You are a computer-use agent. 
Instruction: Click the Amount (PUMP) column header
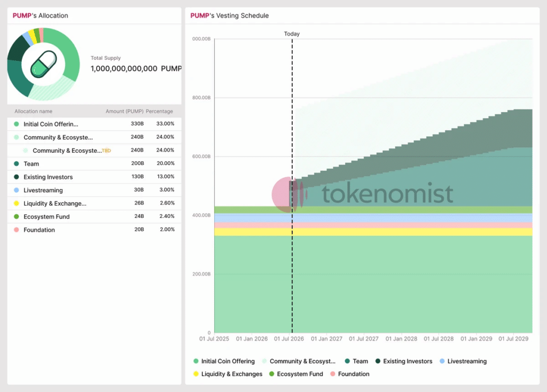124,111
